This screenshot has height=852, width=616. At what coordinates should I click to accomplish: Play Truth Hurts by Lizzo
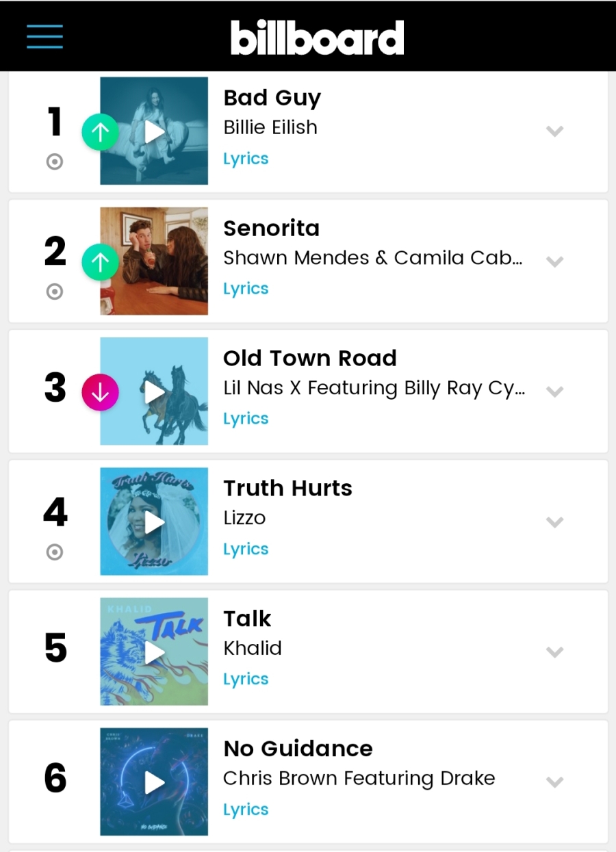(x=155, y=522)
